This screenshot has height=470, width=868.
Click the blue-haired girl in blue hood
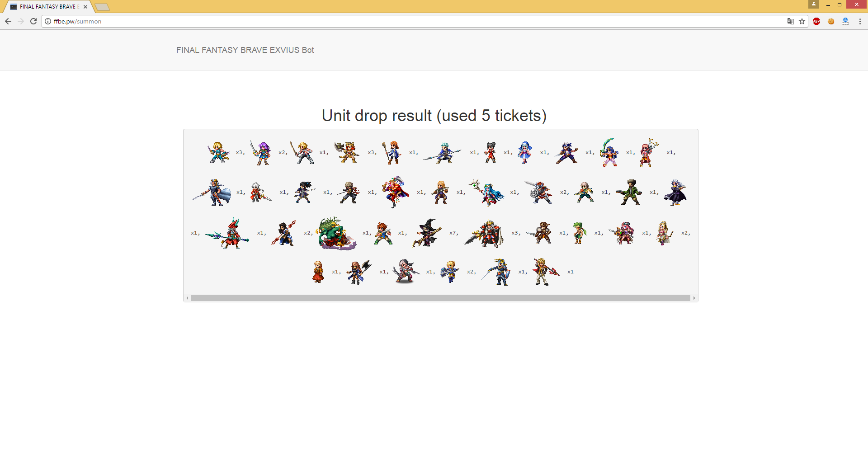tap(525, 152)
